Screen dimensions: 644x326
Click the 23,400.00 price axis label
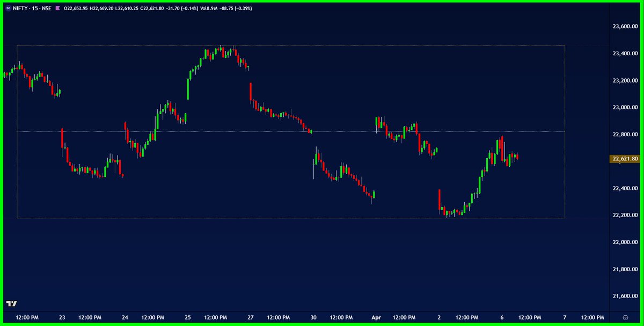coord(625,54)
